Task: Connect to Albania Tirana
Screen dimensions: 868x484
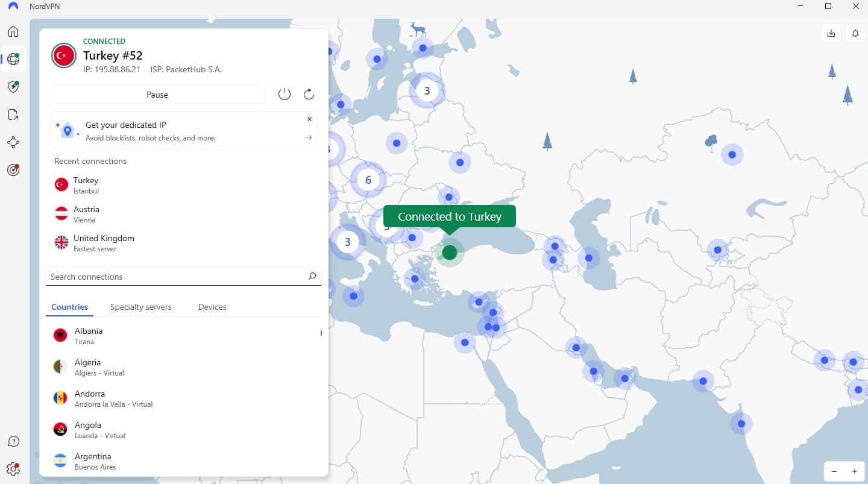Action: (x=184, y=336)
